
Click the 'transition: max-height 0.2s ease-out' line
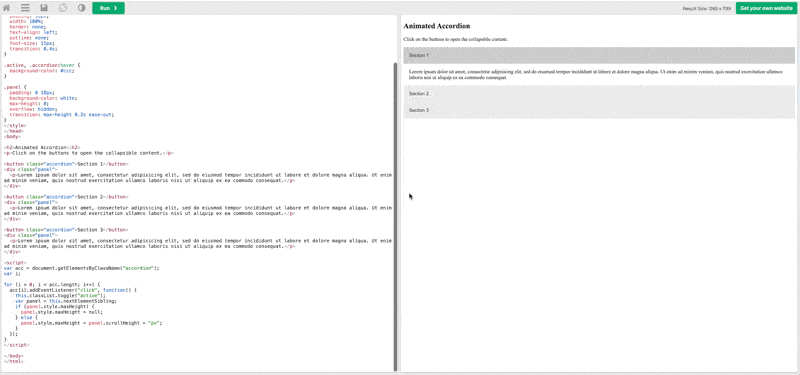(61, 115)
